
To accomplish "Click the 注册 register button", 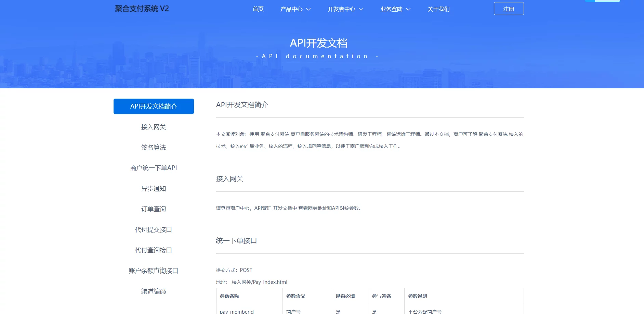I will (x=509, y=9).
